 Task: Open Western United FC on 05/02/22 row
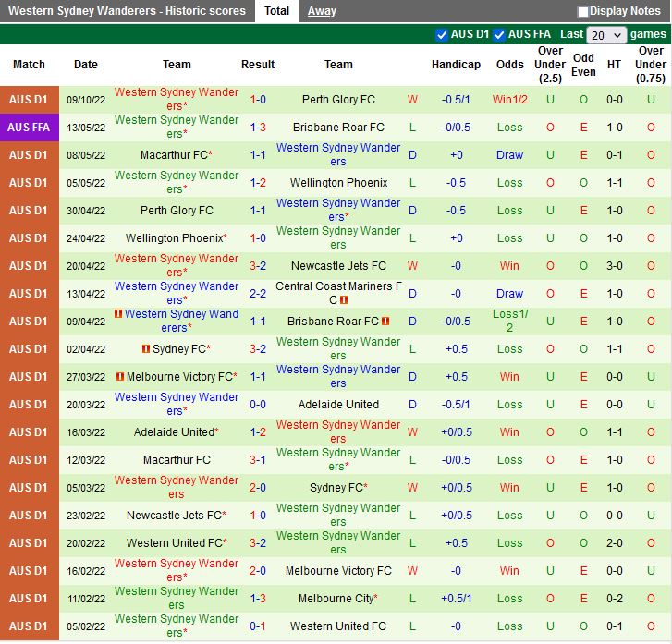click(338, 626)
